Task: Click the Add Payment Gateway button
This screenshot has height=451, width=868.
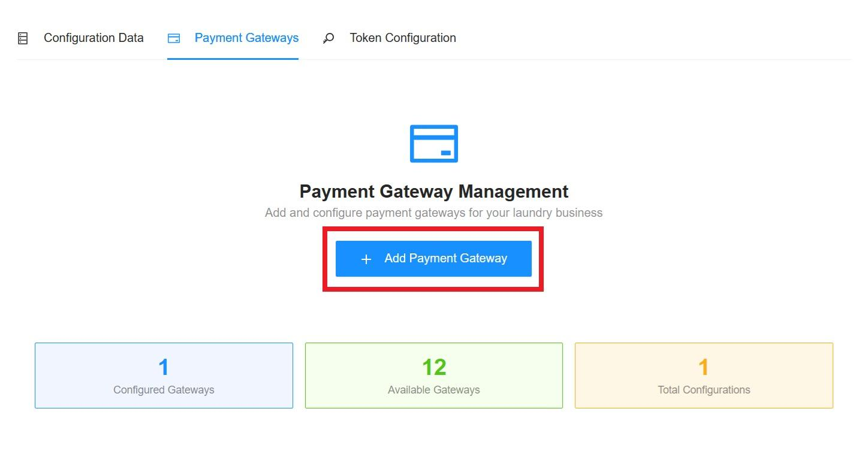Action: point(433,259)
